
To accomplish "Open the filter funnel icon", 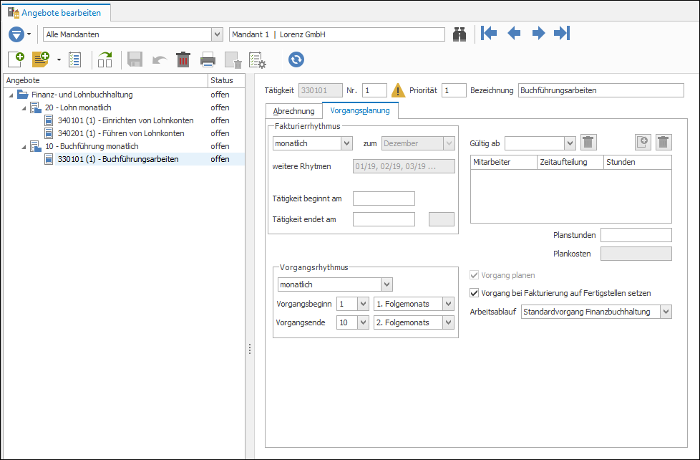I will (x=17, y=34).
